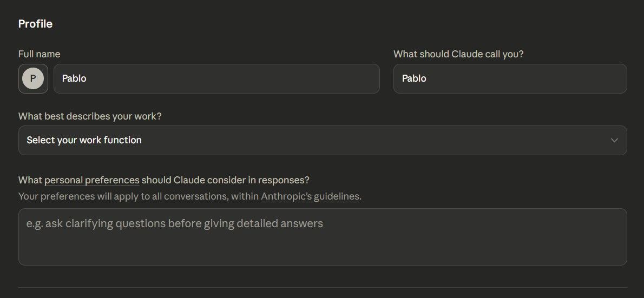Click the "What should Claude call you?" label
This screenshot has height=298, width=644.
point(458,54)
